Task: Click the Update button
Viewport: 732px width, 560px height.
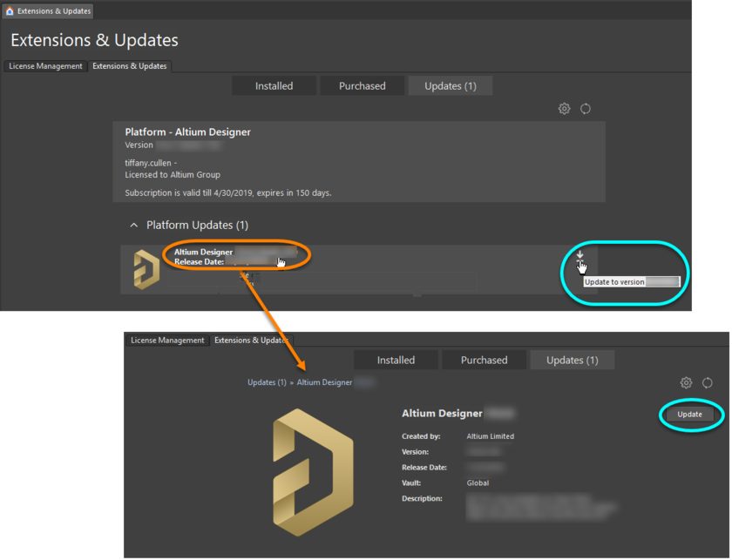Action: click(690, 415)
